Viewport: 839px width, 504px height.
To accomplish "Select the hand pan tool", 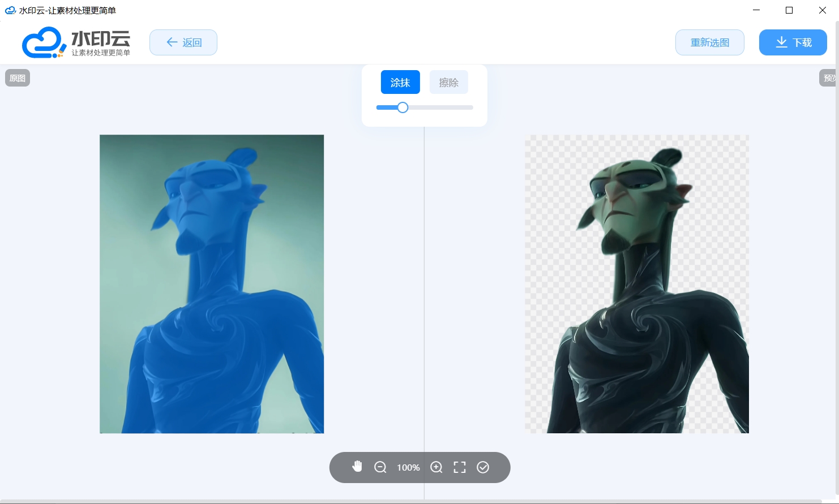I will point(357,467).
